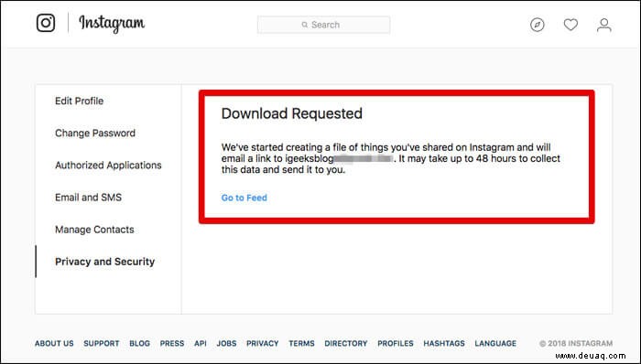Open Manage Contacts settings
The height and width of the screenshot is (364, 641).
94,230
